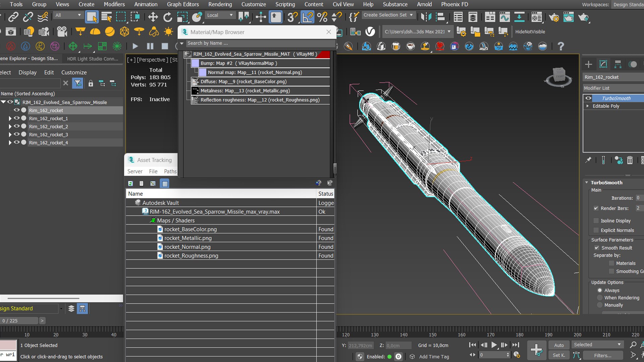
Task: Open Paths menu in Asset Tracking
Action: (170, 171)
